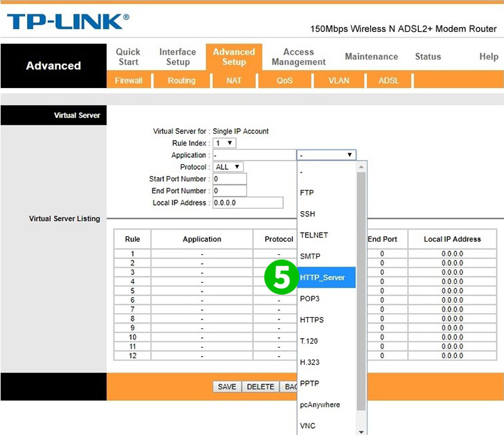Viewport: 504px width, 435px height.
Task: Click the DELETE button
Action: tap(260, 387)
